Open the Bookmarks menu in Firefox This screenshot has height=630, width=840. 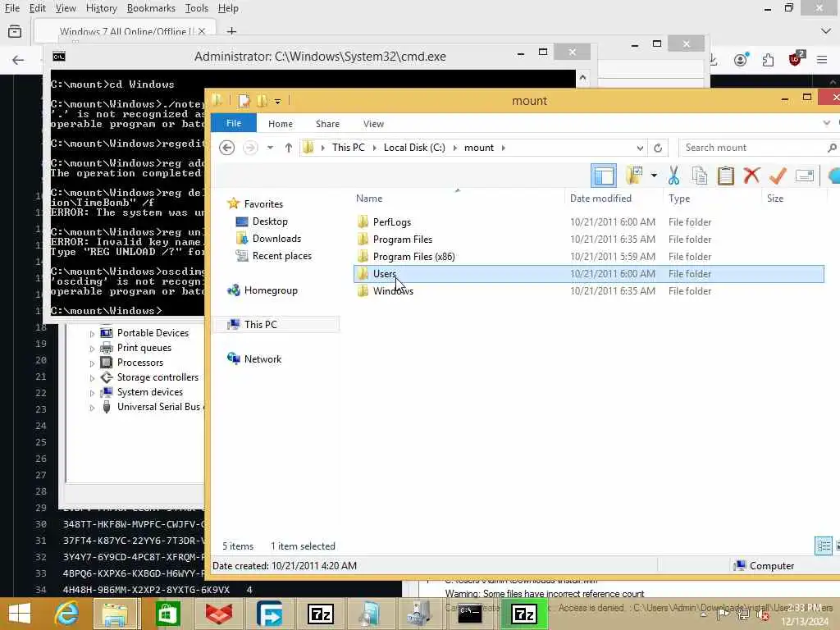(151, 8)
